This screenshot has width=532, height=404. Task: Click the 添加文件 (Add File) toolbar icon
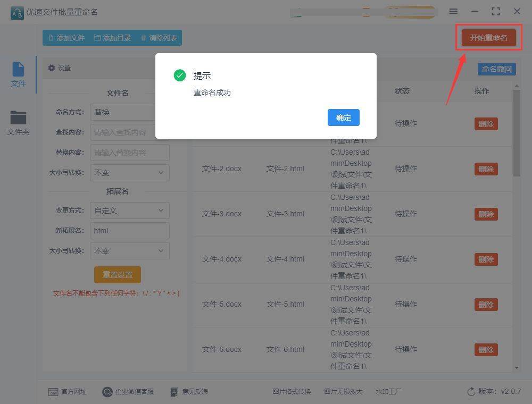pyautogui.click(x=49, y=38)
